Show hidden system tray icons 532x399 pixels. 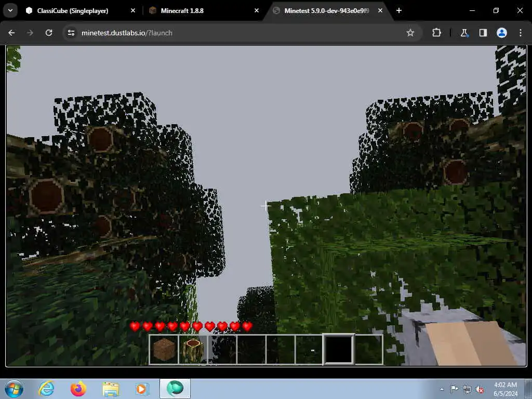[442, 389]
